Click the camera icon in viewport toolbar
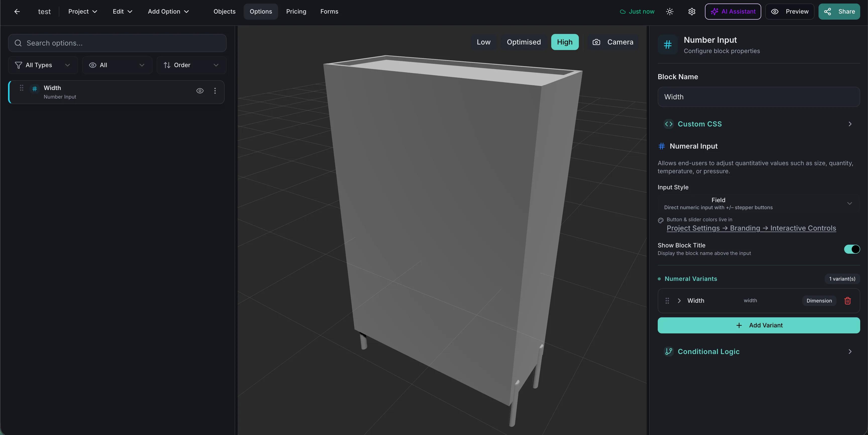Viewport: 868px width, 435px height. coord(596,42)
